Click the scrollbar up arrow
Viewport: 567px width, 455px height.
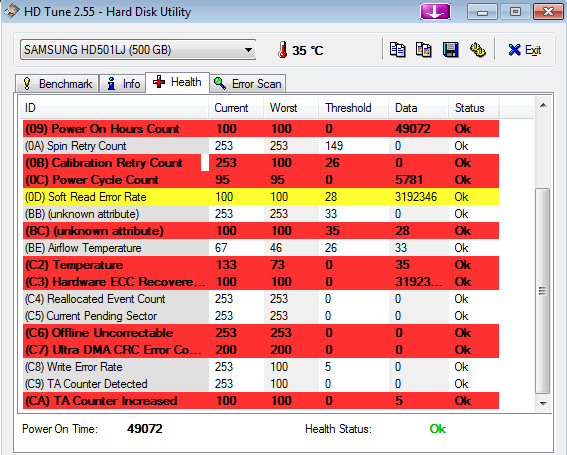click(x=543, y=105)
